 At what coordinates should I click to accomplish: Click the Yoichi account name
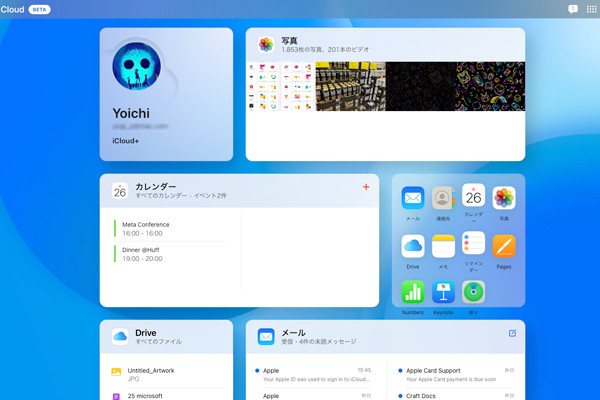point(131,113)
